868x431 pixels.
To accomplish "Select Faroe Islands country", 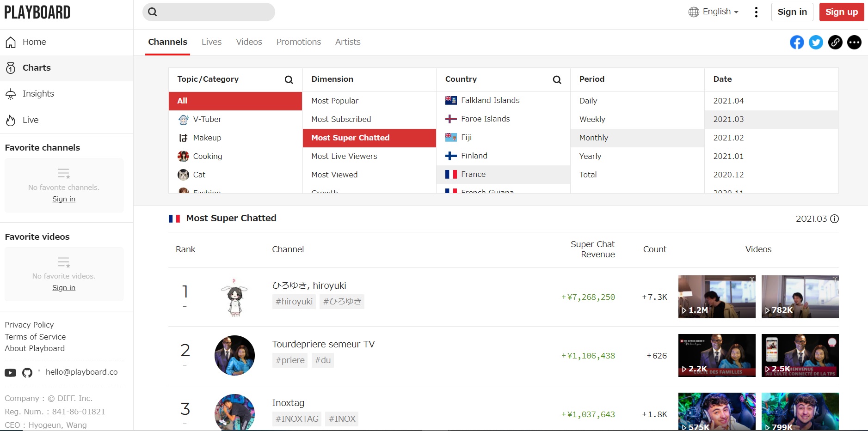I will click(503, 119).
